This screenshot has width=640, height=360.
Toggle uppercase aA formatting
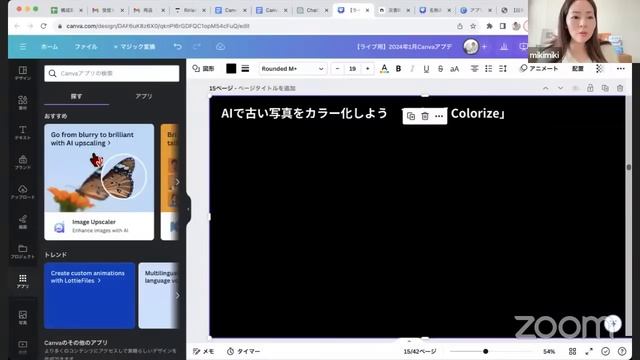pyautogui.click(x=454, y=69)
